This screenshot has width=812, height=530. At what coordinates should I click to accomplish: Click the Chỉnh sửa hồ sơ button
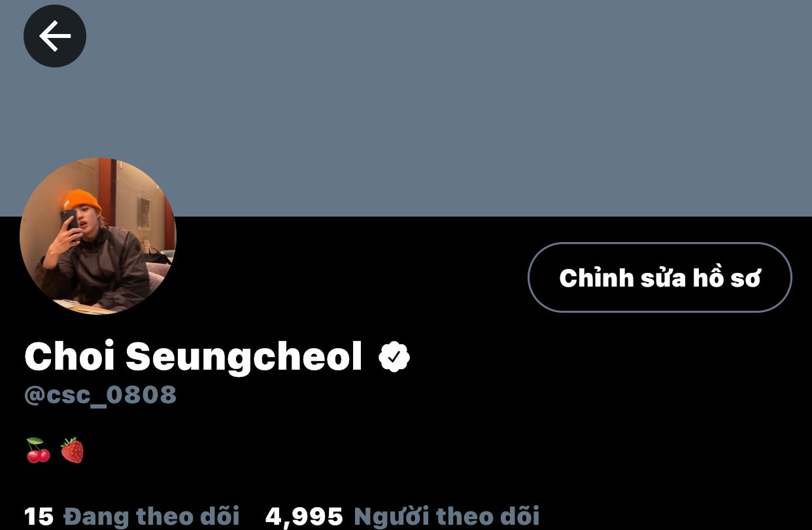tap(660, 277)
